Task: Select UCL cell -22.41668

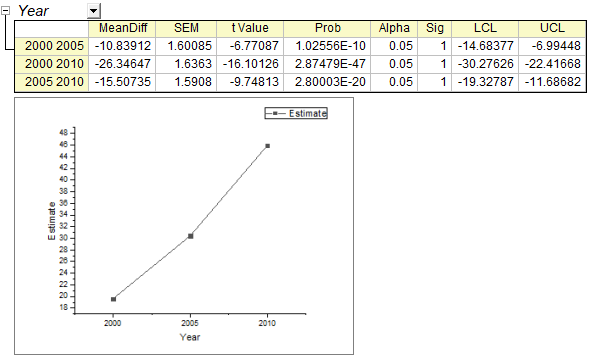Action: pyautogui.click(x=552, y=64)
